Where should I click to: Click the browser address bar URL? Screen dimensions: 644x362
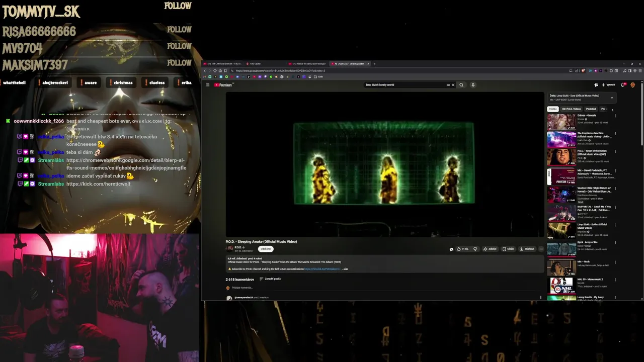coord(280,71)
